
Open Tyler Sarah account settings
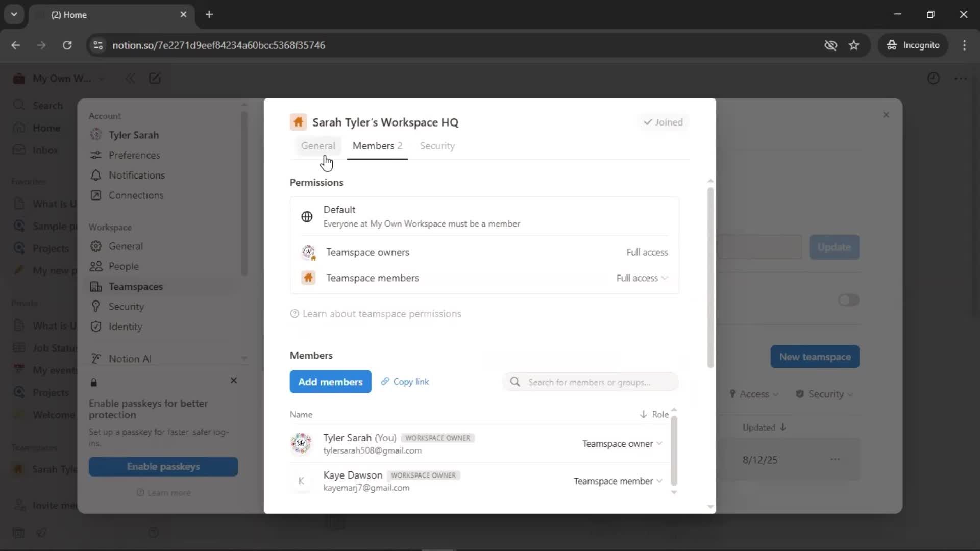163,135
